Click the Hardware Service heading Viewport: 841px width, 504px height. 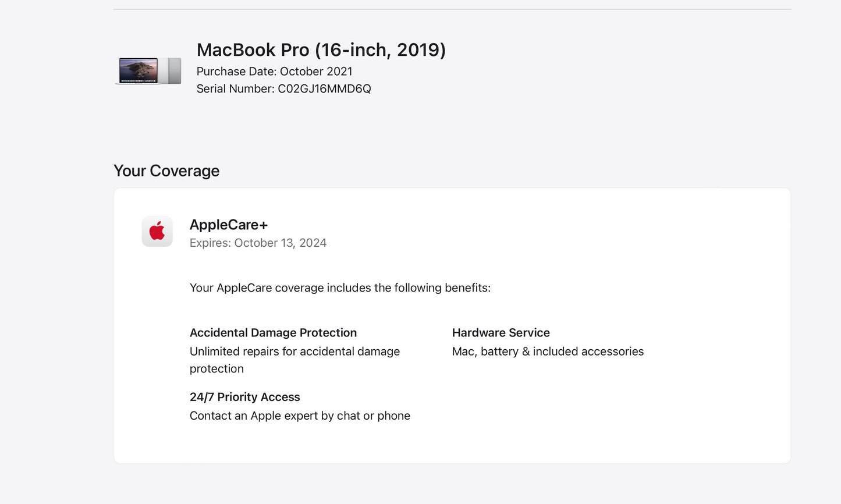coord(501,332)
